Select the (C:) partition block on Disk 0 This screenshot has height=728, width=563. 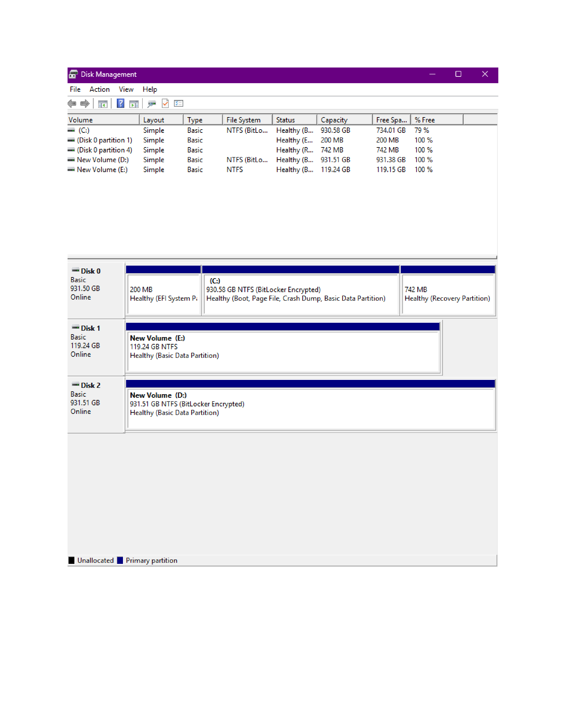coord(301,291)
